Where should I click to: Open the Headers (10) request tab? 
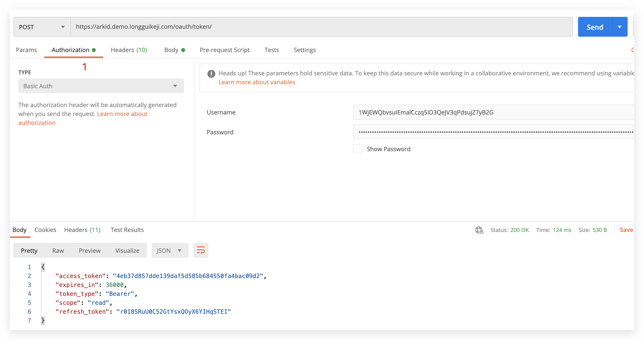(129, 50)
